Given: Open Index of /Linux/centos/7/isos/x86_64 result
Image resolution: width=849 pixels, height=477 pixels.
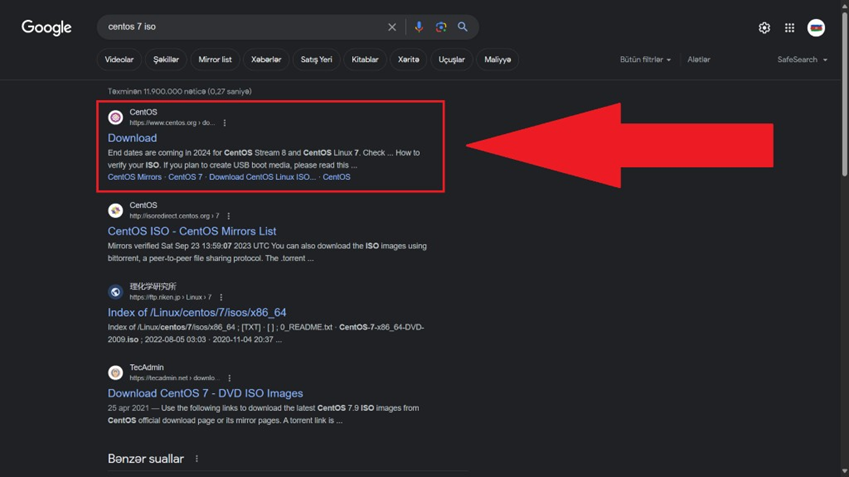Looking at the screenshot, I should click(x=197, y=312).
